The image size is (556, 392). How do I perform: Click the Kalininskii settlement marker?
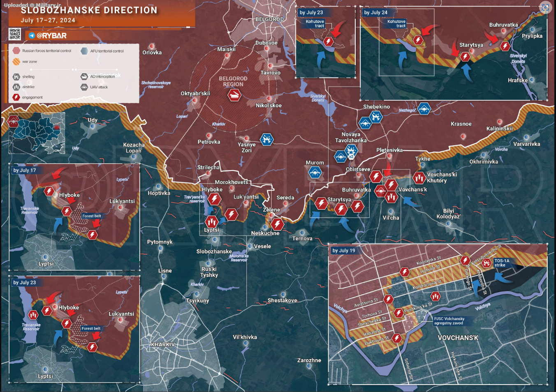[500, 122]
